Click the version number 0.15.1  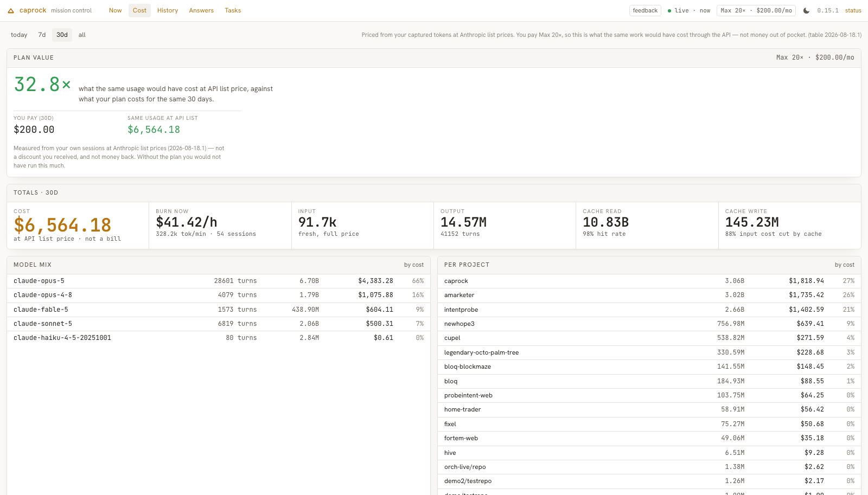pyautogui.click(x=828, y=10)
